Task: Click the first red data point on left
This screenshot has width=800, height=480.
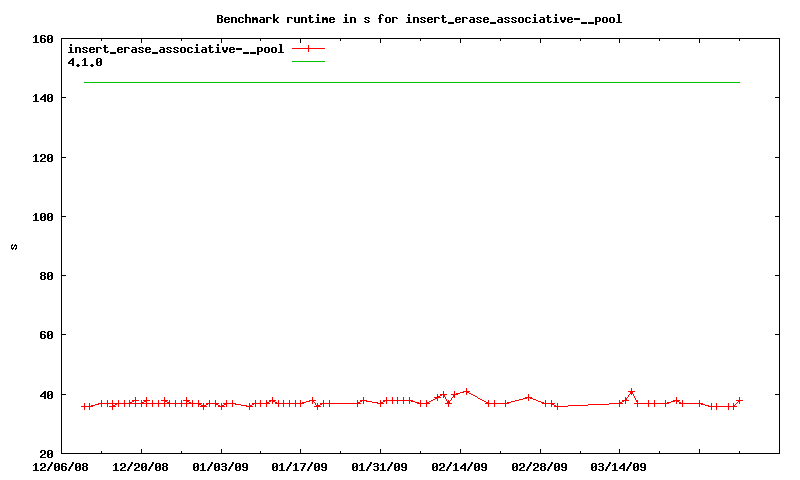Action: [x=85, y=406]
